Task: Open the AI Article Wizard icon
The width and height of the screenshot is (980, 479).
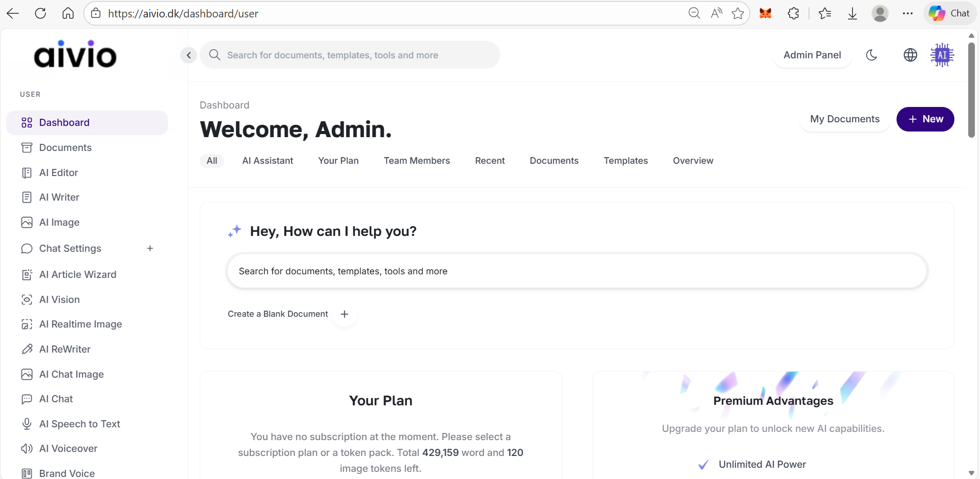Action: 27,275
